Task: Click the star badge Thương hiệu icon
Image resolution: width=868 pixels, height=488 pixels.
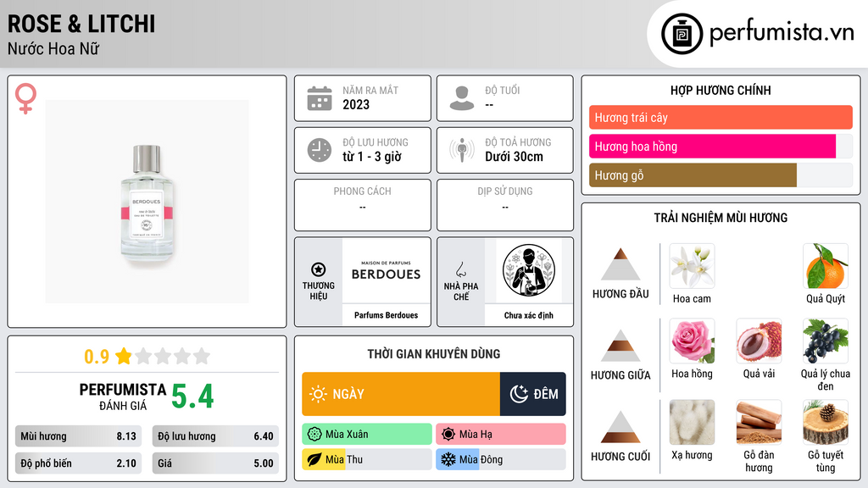Action: point(319,269)
